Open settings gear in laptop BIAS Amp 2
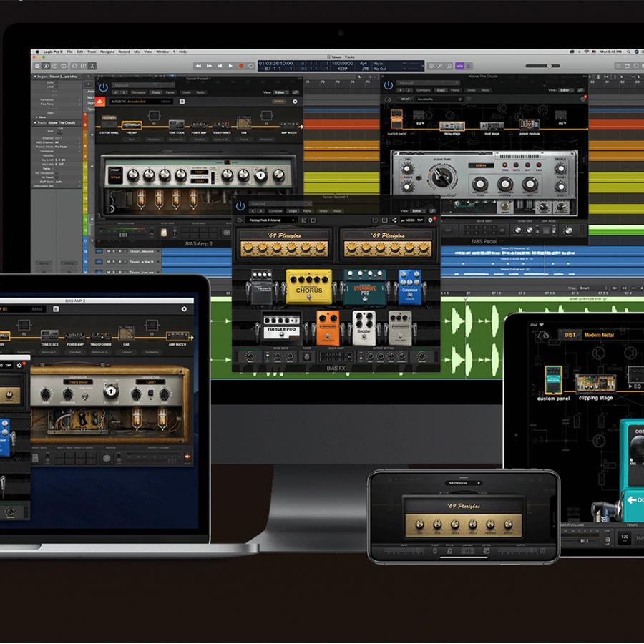The height and width of the screenshot is (644, 644). 184,309
